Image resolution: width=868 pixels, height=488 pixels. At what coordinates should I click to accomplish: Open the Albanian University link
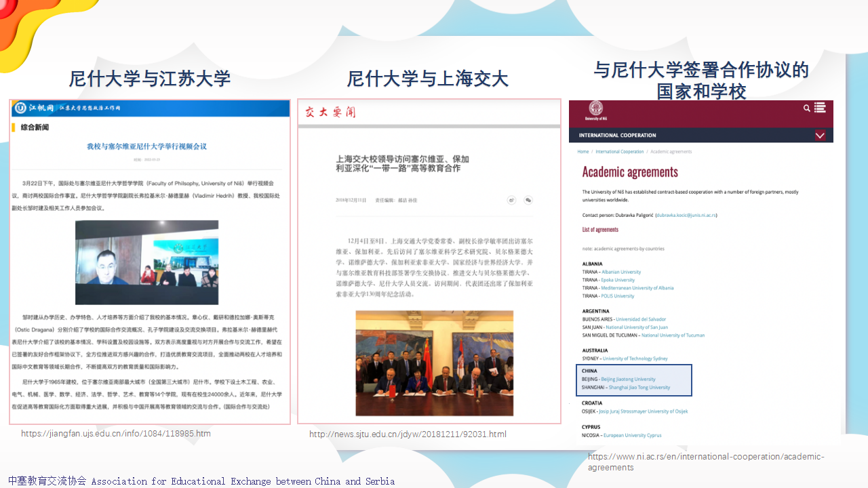(x=621, y=272)
